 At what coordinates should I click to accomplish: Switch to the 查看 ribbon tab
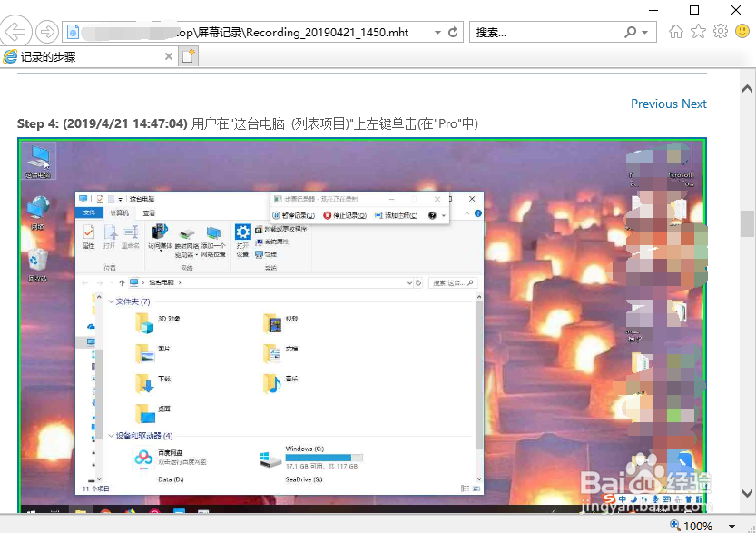point(148,212)
